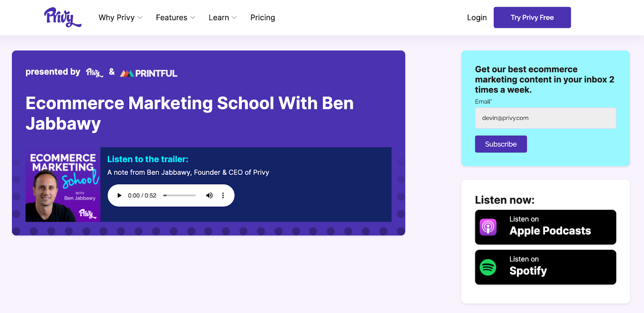
Task: Seek within the audio progress slider
Action: pos(180,195)
